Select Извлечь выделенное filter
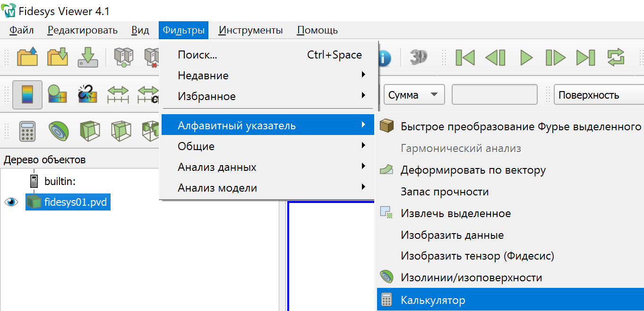644x311 pixels. click(510, 213)
